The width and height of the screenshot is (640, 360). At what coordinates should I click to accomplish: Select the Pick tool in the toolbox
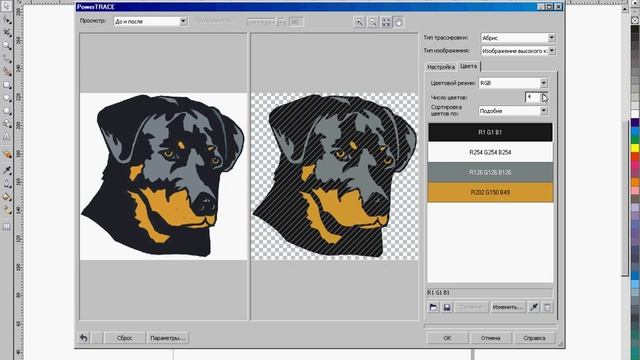(x=7, y=6)
